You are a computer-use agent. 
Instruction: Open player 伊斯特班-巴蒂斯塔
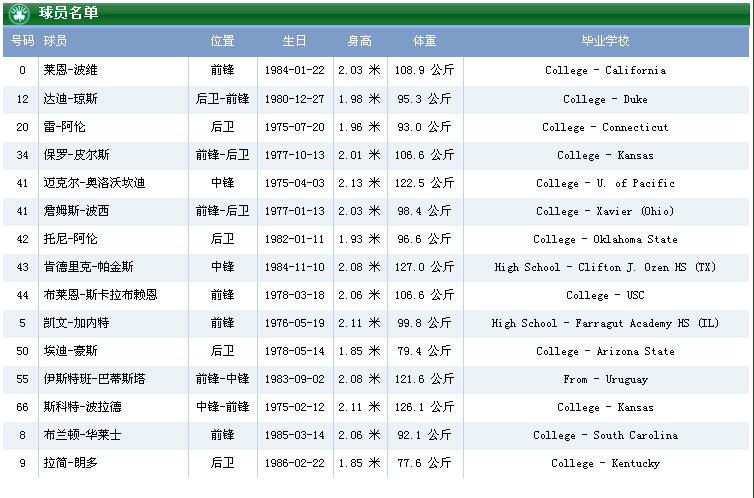[94, 379]
